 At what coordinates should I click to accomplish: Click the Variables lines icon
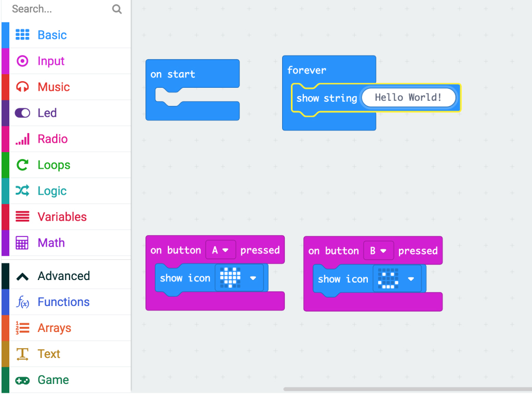pyautogui.click(x=22, y=217)
